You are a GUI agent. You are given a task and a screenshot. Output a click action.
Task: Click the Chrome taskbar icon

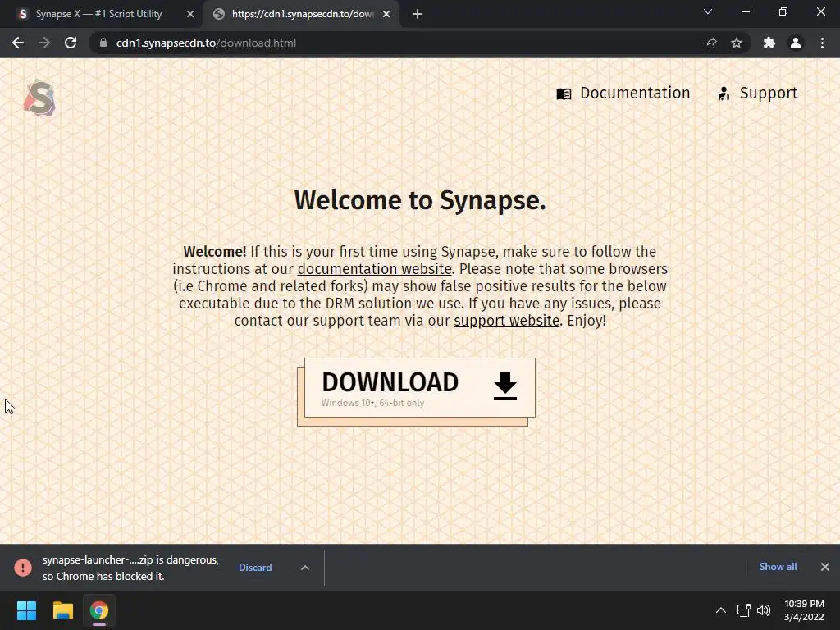(x=99, y=610)
